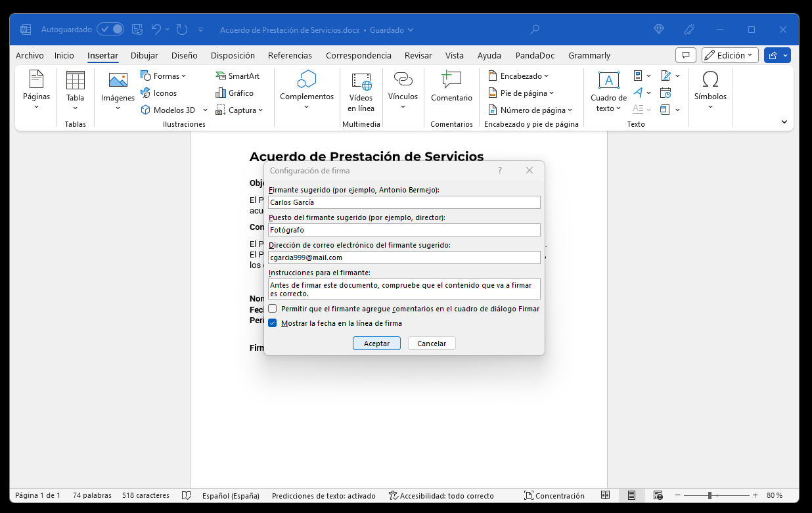Insert date and time icon
Viewport: 812px width, 513px height.
click(665, 93)
